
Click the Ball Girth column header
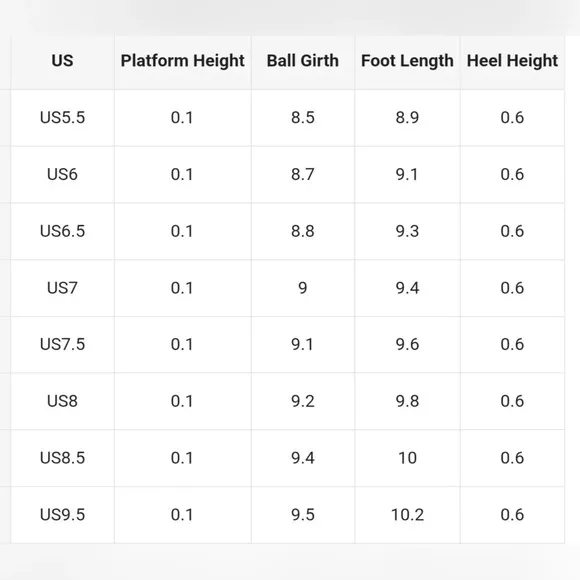coord(303,61)
